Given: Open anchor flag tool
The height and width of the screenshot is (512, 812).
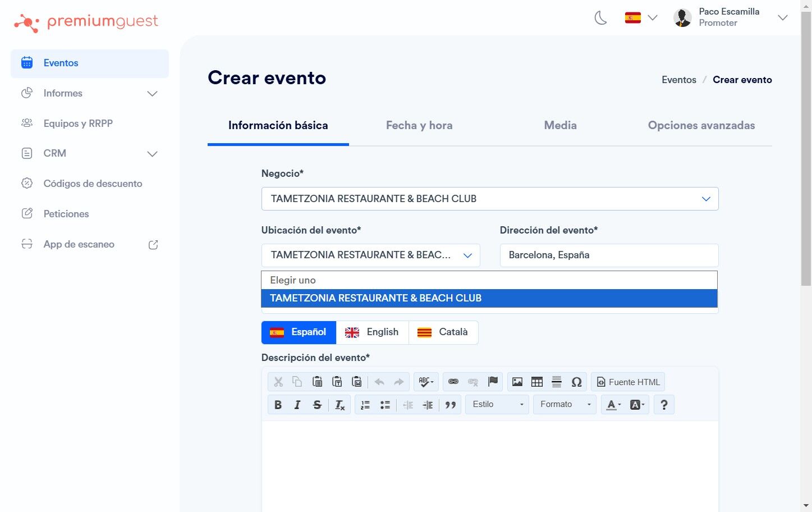Looking at the screenshot, I should [x=493, y=382].
